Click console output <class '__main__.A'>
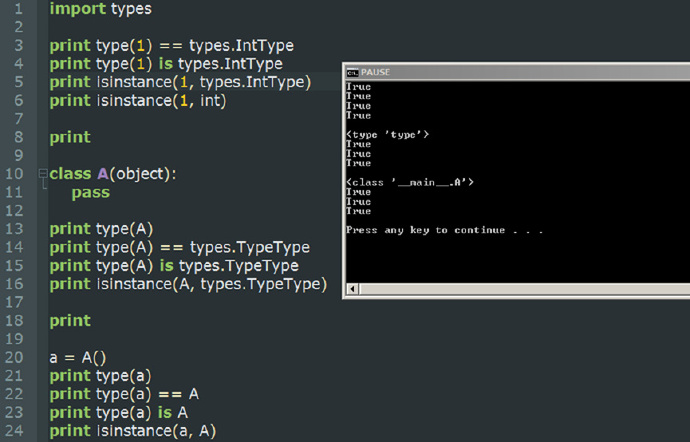Viewport: 690px width, 442px height. tap(410, 182)
